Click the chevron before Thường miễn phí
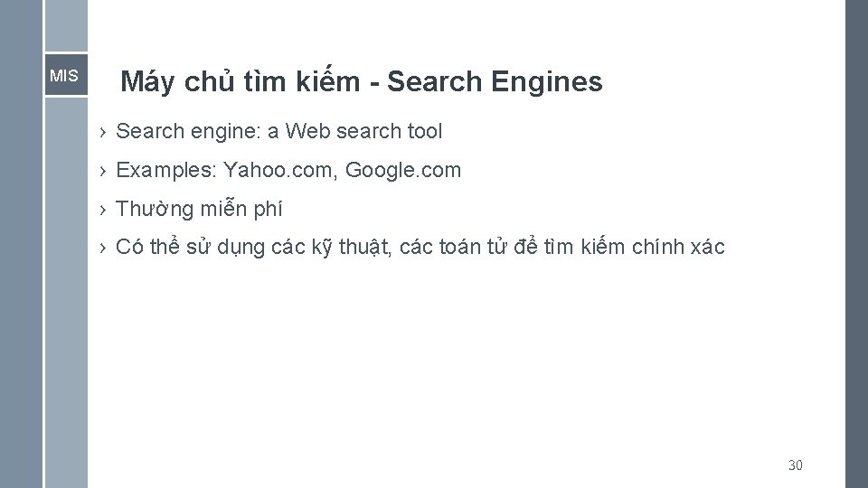Screen dimensions: 868x488 point(104,210)
